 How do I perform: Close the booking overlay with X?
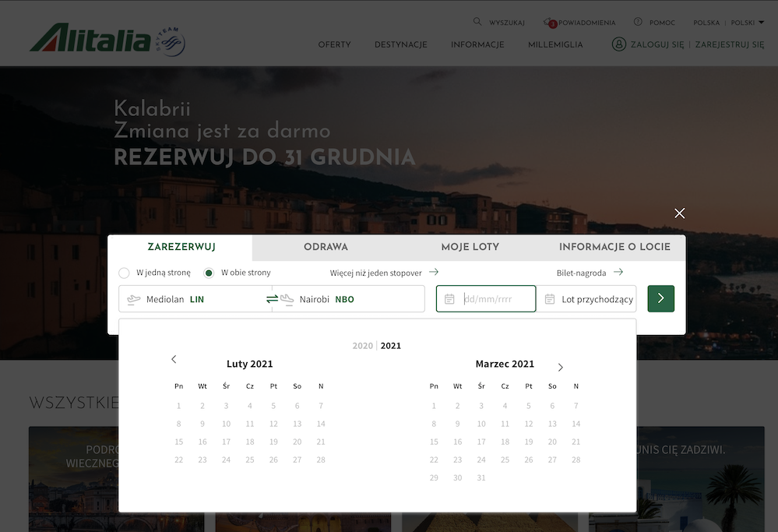(x=680, y=213)
